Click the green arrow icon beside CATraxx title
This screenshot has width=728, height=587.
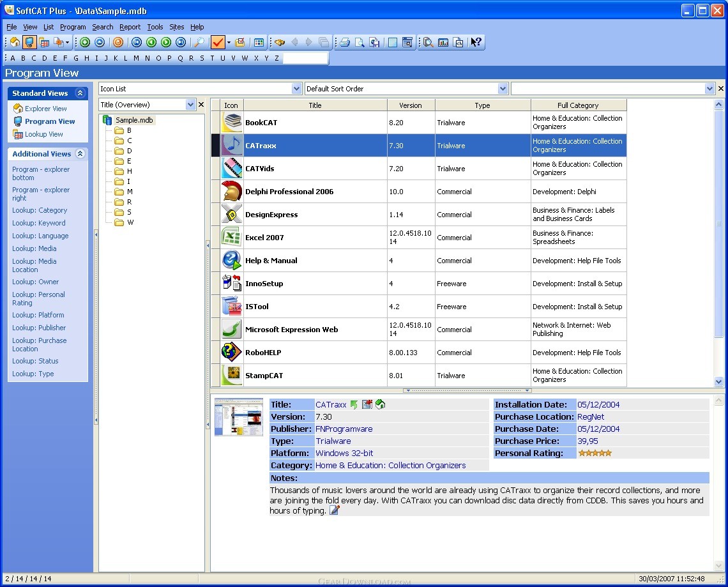(x=354, y=404)
